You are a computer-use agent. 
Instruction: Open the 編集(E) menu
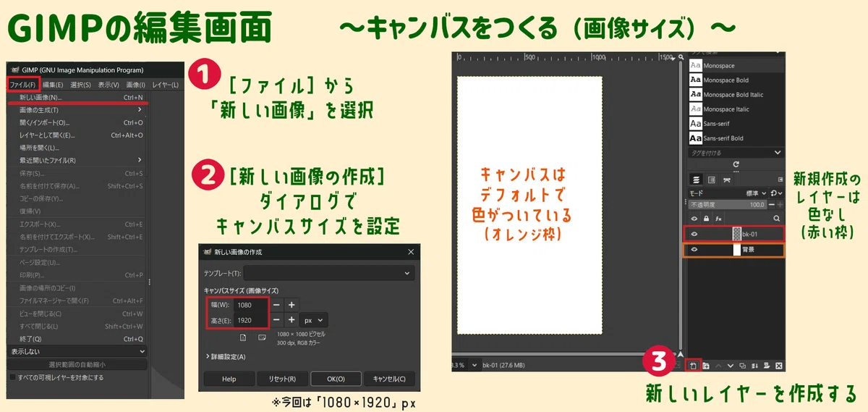click(x=54, y=85)
